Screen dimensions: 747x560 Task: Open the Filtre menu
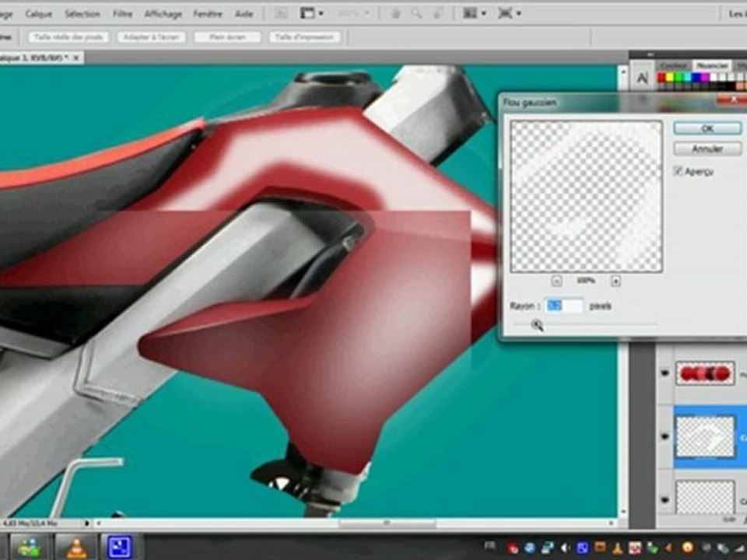click(x=122, y=14)
